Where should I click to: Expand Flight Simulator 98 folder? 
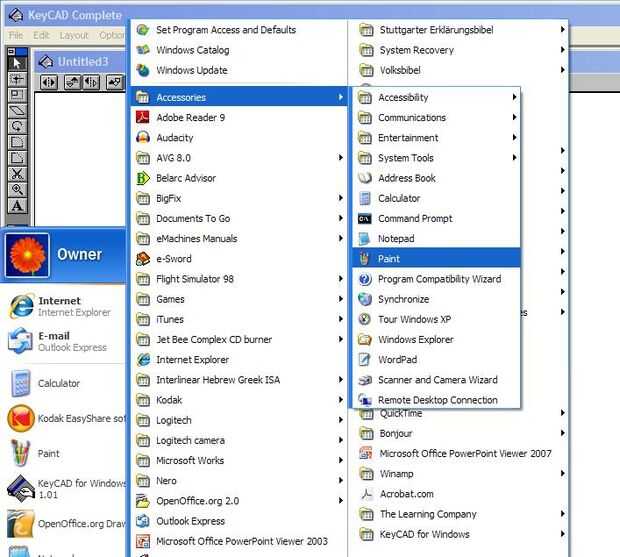[239, 279]
